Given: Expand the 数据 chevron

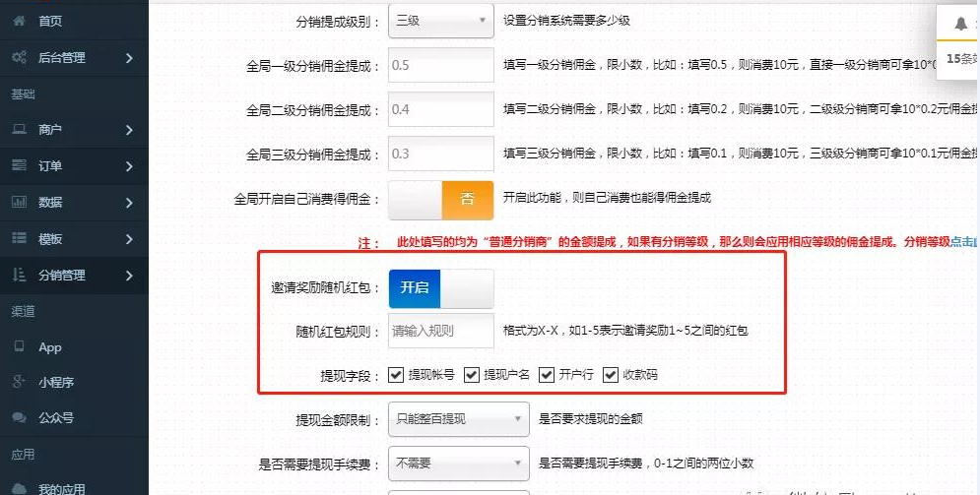Looking at the screenshot, I should coord(129,203).
